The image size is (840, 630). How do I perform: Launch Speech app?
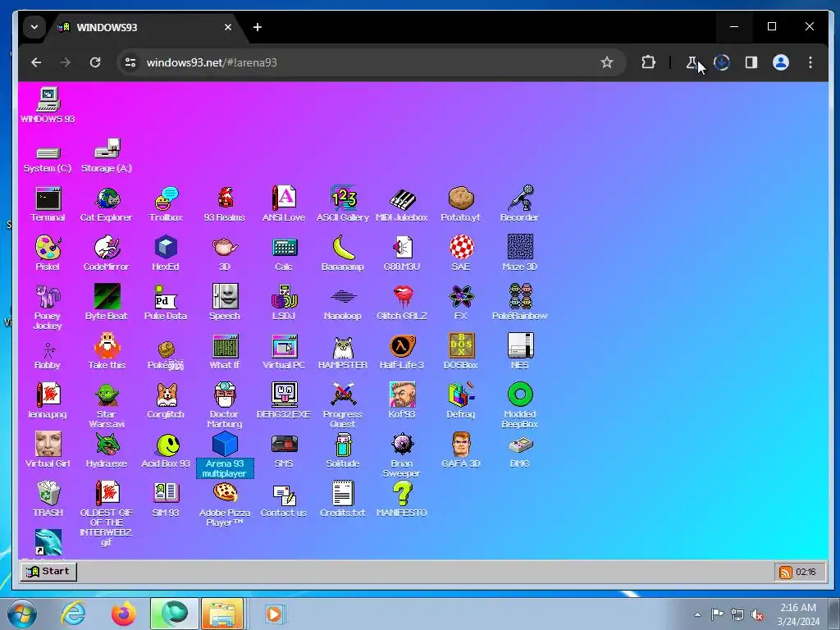225,302
